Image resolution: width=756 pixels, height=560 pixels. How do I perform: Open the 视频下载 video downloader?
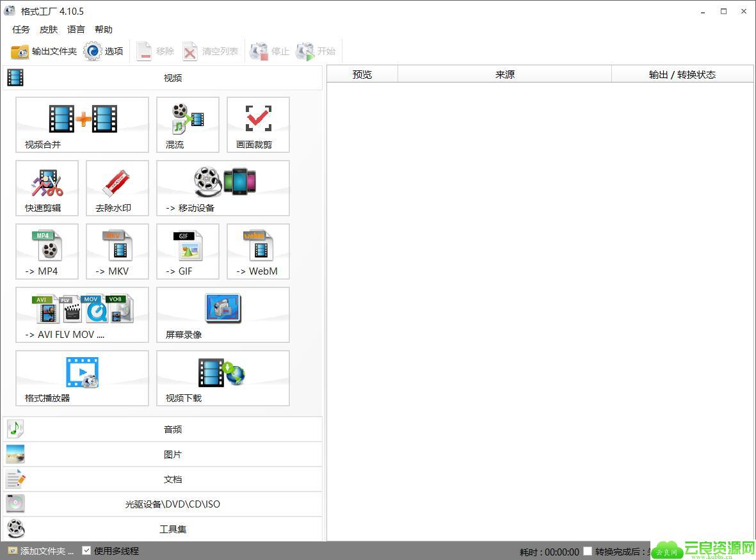tap(223, 378)
